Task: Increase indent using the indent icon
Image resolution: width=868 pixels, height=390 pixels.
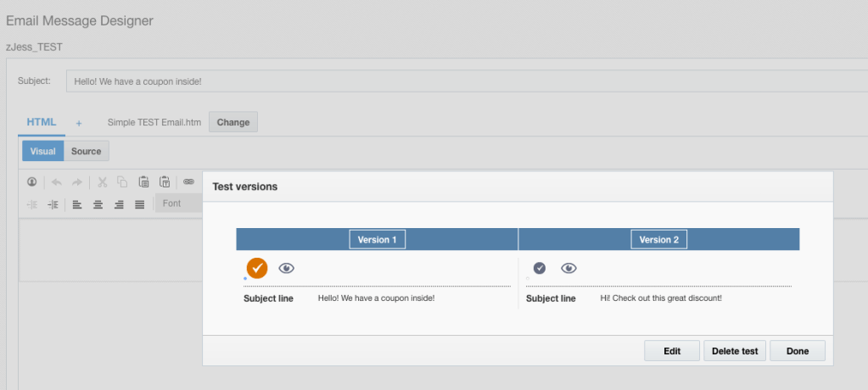Action: click(x=53, y=204)
